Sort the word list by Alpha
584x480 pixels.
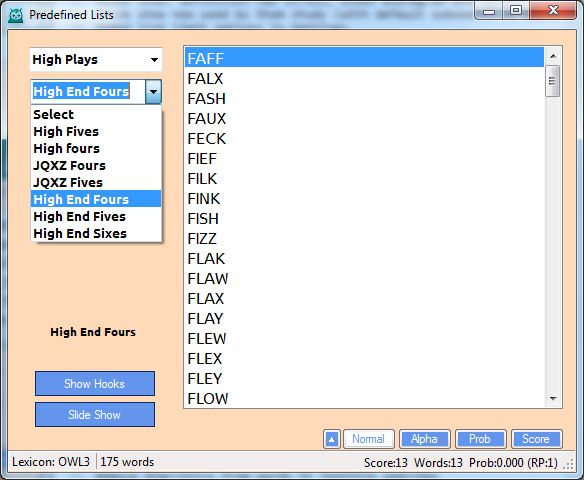[x=424, y=439]
